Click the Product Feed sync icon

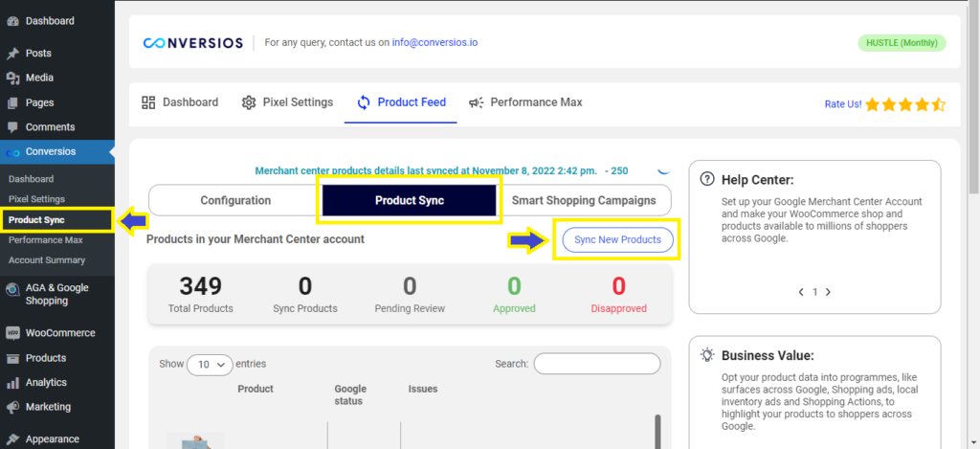364,102
